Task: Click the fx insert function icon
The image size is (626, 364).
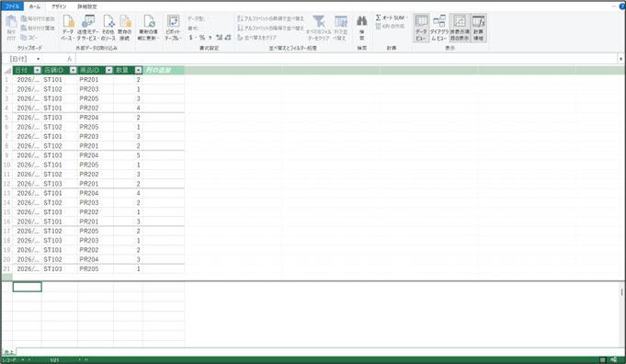Action: (70, 59)
